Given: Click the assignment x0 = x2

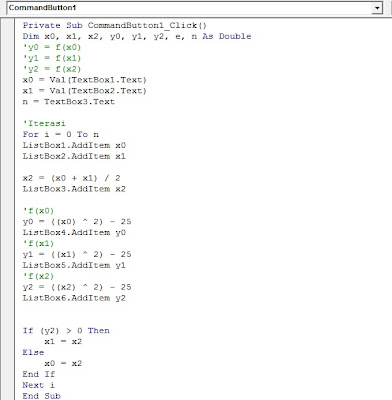Looking at the screenshot, I should click(63, 363).
